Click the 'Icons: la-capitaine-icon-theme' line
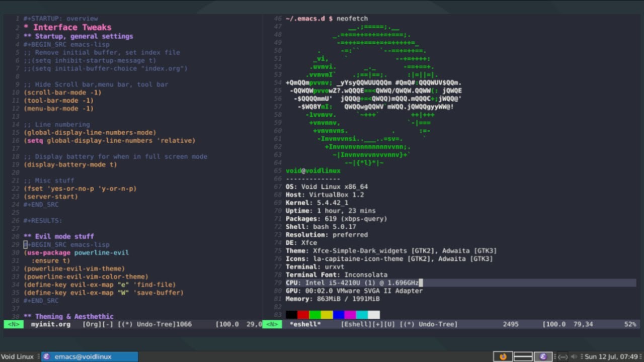The height and width of the screenshot is (362, 644). (x=389, y=259)
